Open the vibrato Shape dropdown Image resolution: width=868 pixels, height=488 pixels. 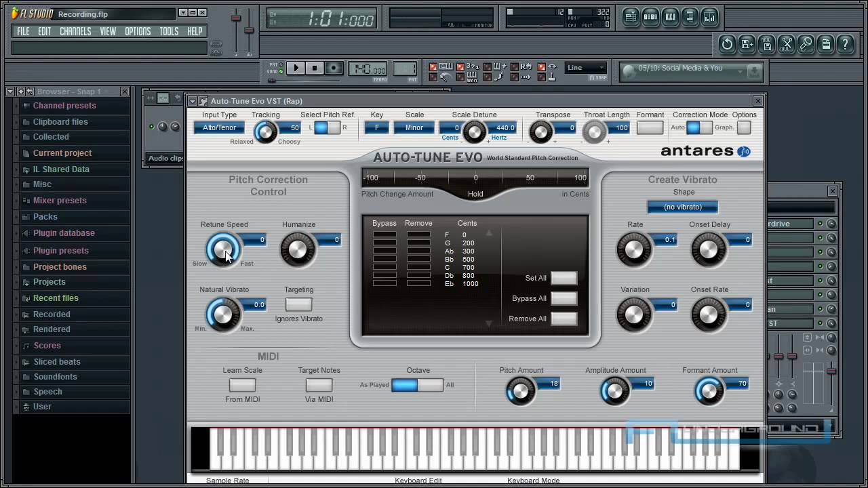click(682, 207)
